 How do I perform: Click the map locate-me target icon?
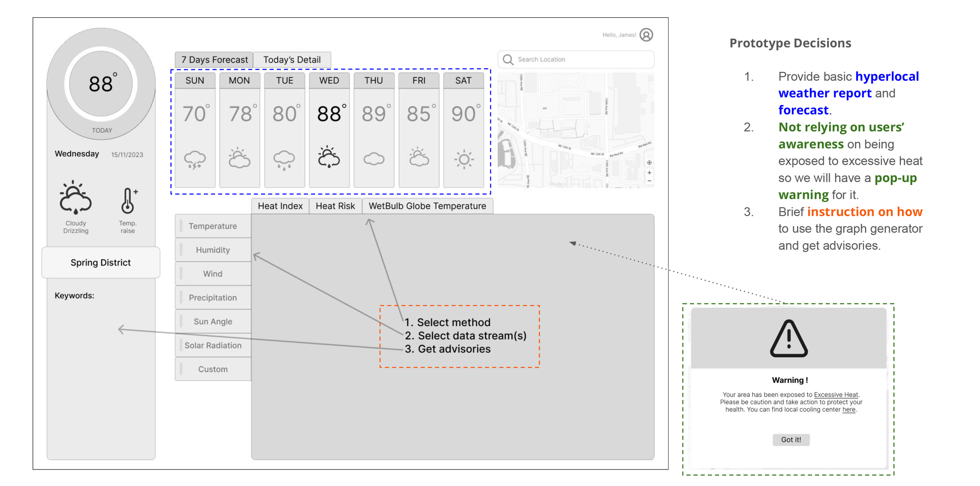(649, 162)
